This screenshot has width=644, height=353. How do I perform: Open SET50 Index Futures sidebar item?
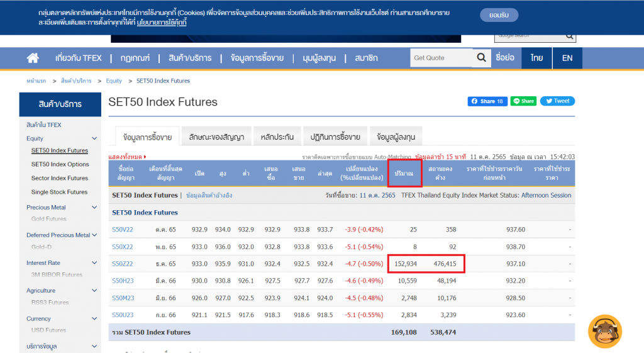coord(60,150)
